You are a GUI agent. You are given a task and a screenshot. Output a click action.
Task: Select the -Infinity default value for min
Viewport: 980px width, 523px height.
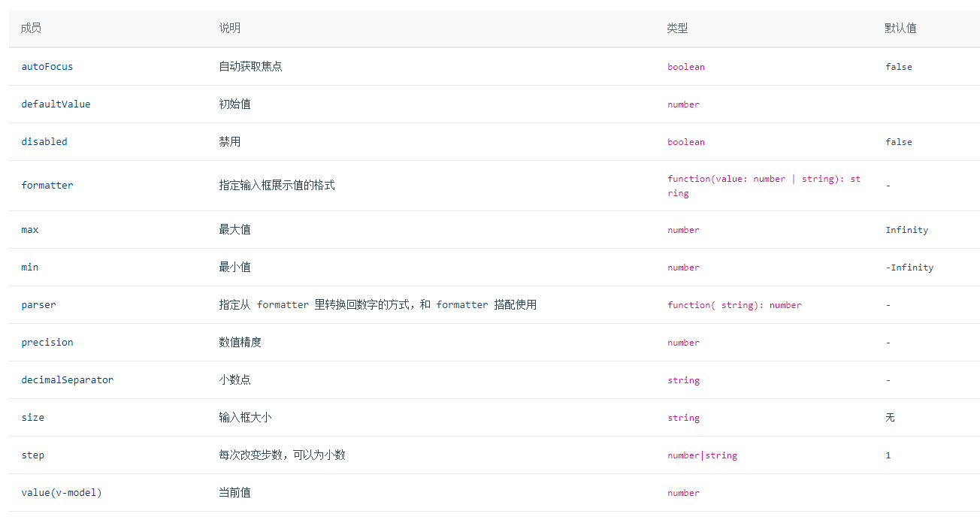tap(909, 267)
